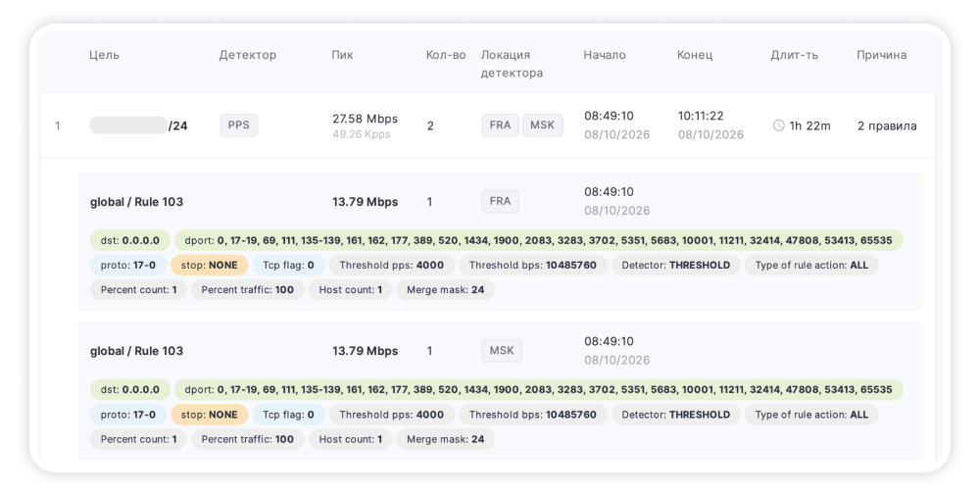Click the clock icon beside 1h 22m
The height and width of the screenshot is (497, 980).
click(778, 125)
